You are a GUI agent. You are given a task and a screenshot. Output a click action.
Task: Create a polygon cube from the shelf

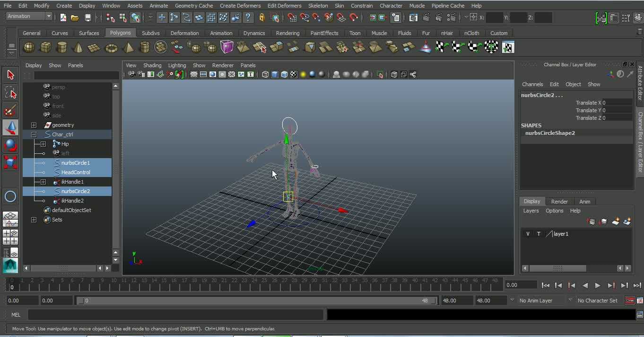pos(45,47)
